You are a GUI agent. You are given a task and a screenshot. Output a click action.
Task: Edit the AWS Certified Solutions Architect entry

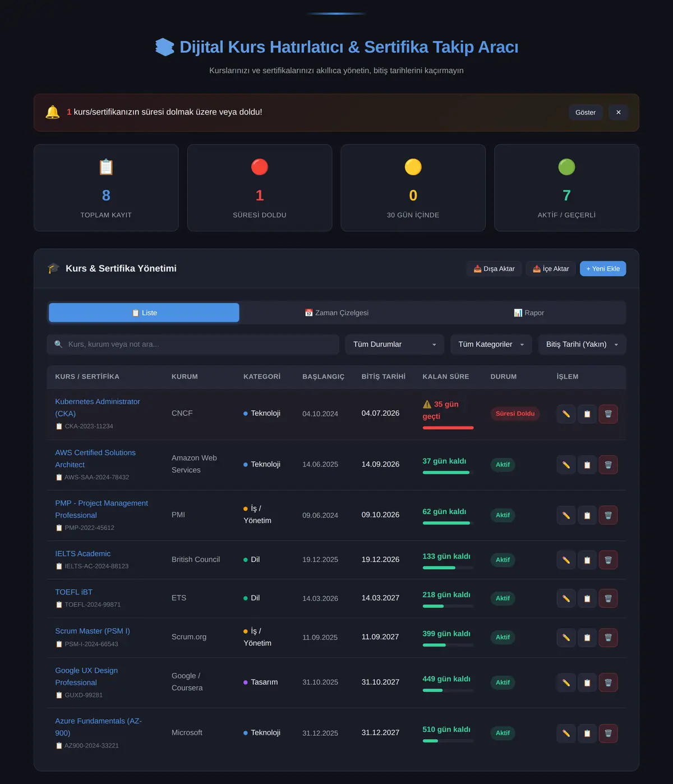[x=566, y=465]
